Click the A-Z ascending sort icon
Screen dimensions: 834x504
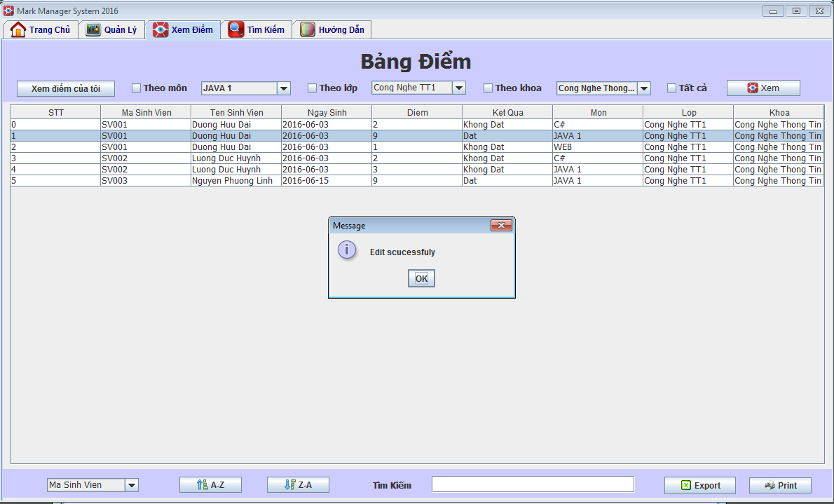(x=202, y=484)
